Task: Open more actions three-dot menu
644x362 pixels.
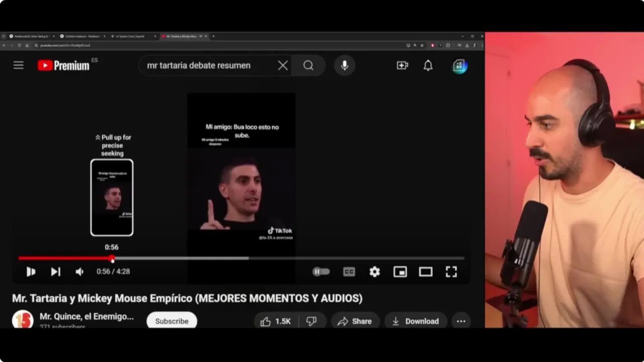Action: click(461, 321)
